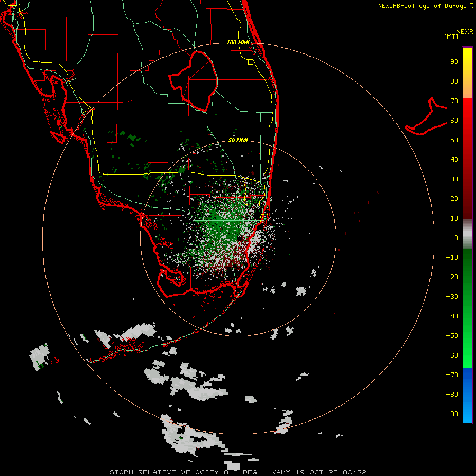Pick the gray near-zero band of the color bar
Image resolution: width=476 pixels, height=476 pixels.
click(x=467, y=234)
